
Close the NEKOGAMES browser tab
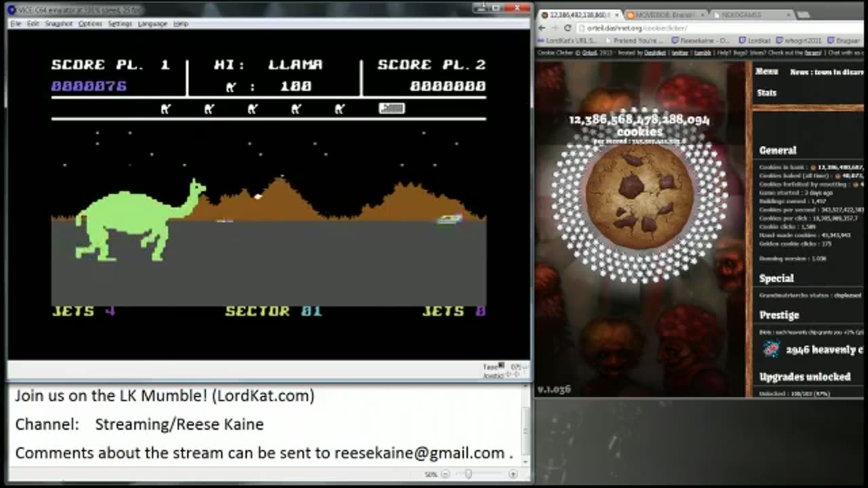(789, 15)
